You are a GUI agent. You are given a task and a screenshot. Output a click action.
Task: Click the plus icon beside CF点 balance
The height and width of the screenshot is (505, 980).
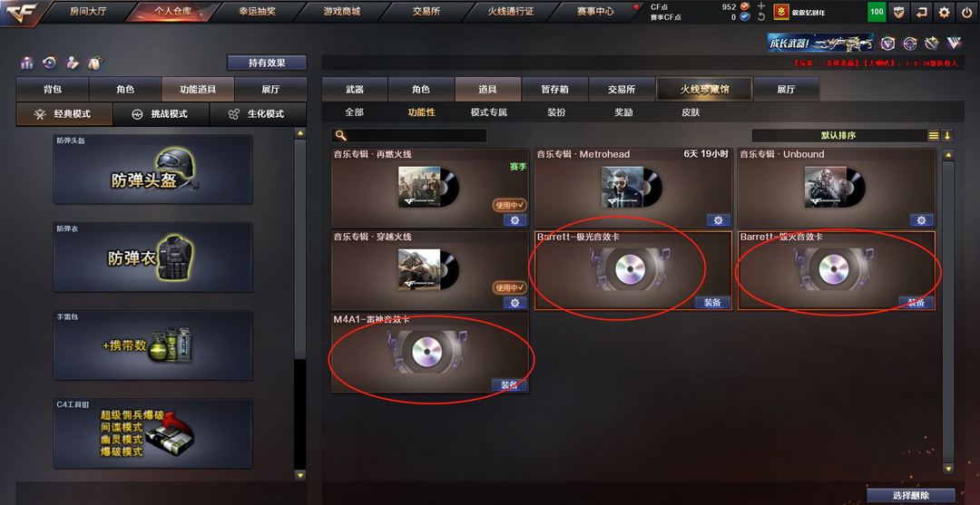[x=760, y=6]
